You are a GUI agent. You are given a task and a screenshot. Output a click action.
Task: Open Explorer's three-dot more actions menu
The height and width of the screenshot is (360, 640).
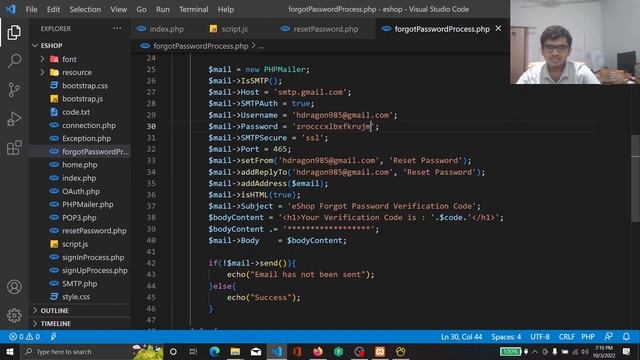(x=117, y=29)
